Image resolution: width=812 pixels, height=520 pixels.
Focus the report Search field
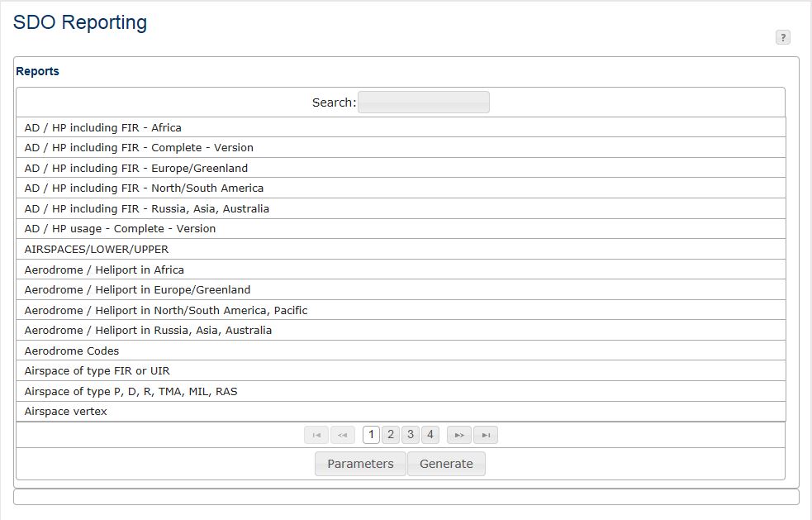tap(424, 103)
